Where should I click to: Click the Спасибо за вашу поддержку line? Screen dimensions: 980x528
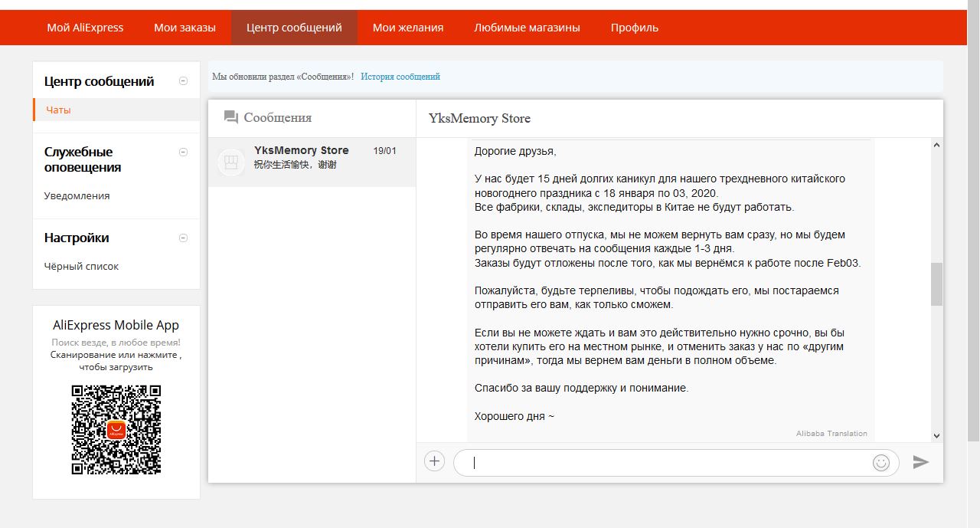(x=581, y=388)
